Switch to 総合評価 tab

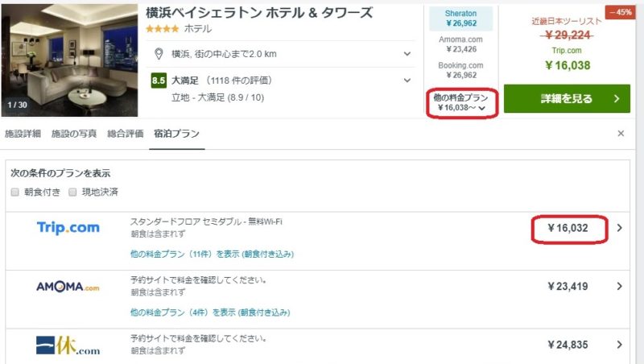(126, 134)
